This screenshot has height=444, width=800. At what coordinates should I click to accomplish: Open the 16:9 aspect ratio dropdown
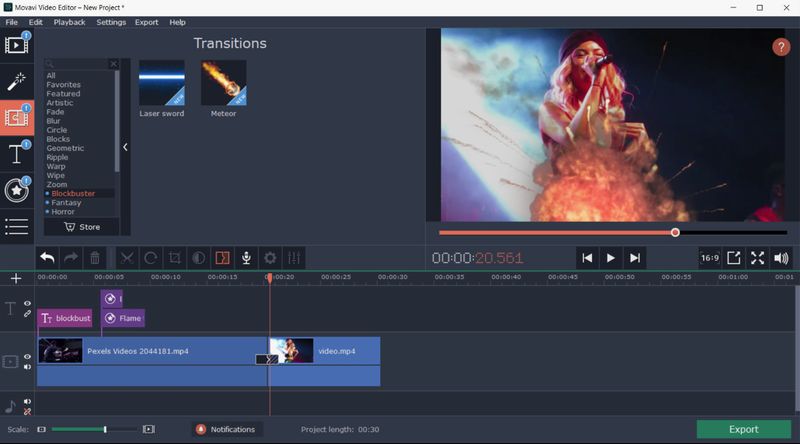coord(709,258)
